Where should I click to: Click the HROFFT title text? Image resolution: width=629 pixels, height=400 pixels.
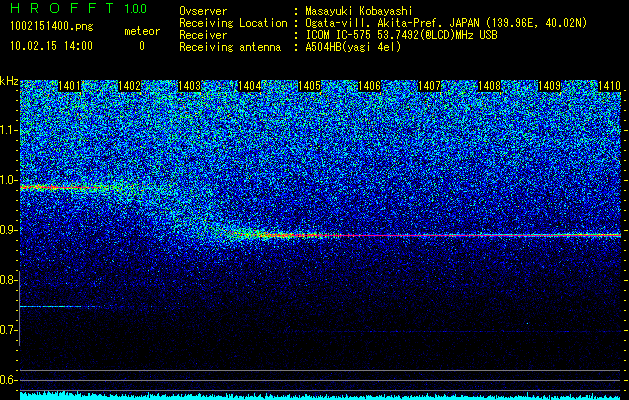click(62, 8)
